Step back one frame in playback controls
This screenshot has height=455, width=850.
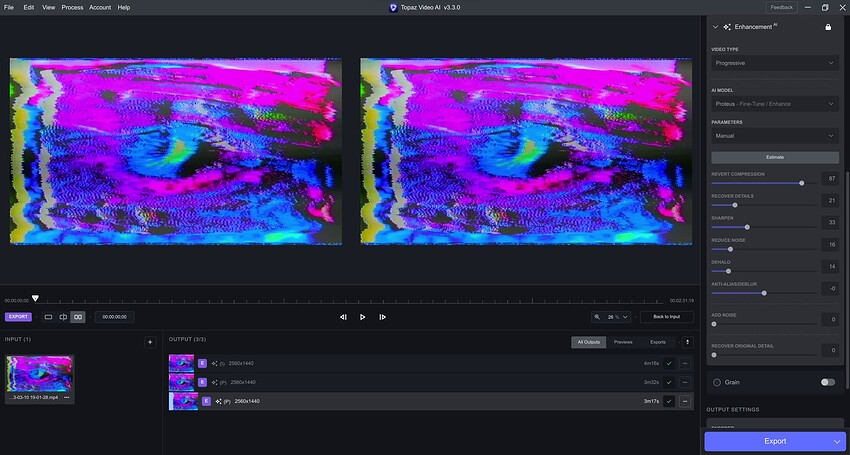[x=343, y=317]
